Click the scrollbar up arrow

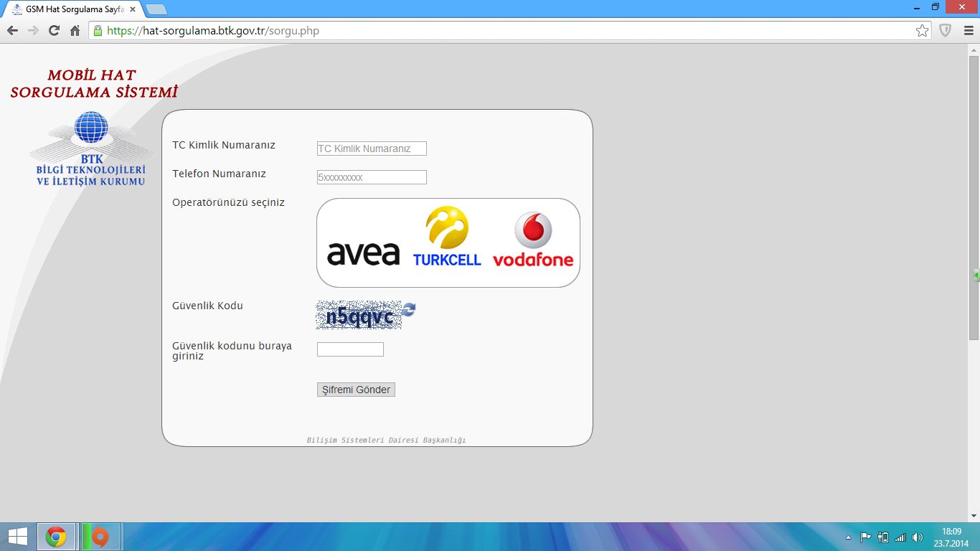click(x=974, y=50)
